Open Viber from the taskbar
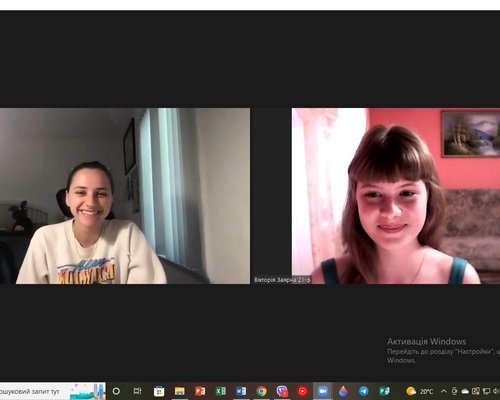 coord(282,391)
